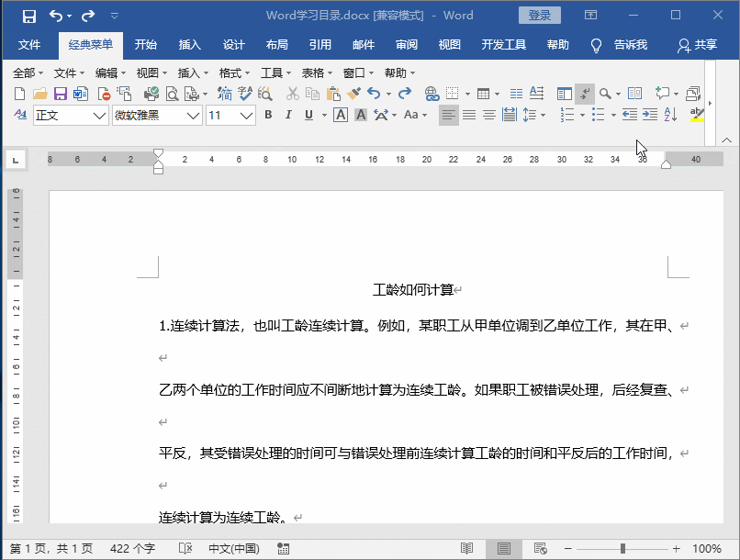Expand the bullet list dropdown arrow
This screenshot has width=740, height=560.
click(x=613, y=115)
